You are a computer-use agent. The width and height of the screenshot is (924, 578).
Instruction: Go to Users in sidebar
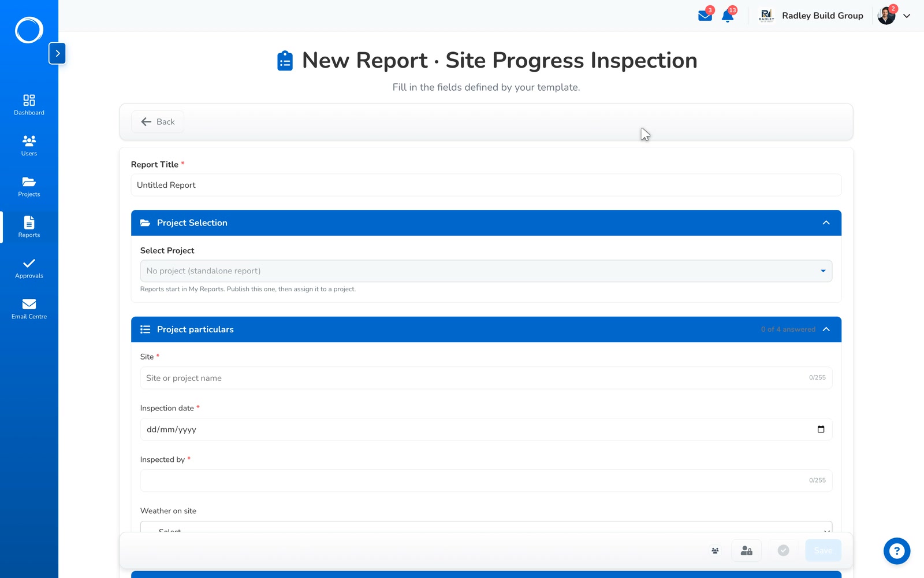pos(29,146)
